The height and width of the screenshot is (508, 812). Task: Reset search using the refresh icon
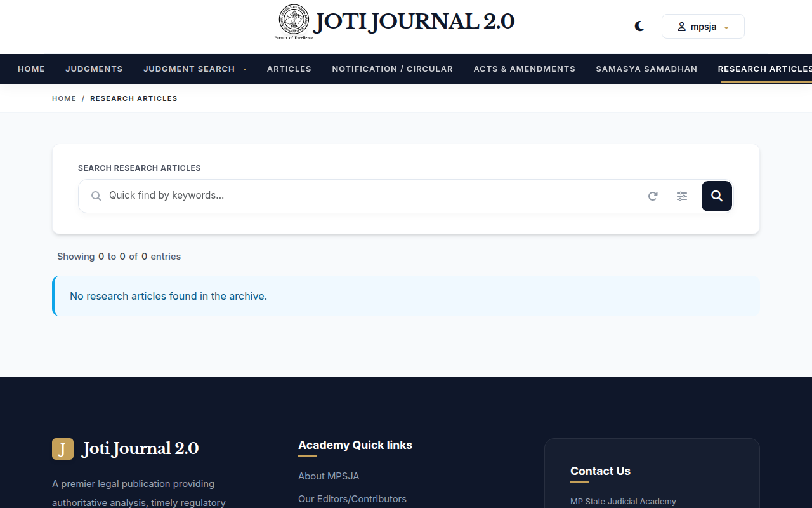click(653, 196)
